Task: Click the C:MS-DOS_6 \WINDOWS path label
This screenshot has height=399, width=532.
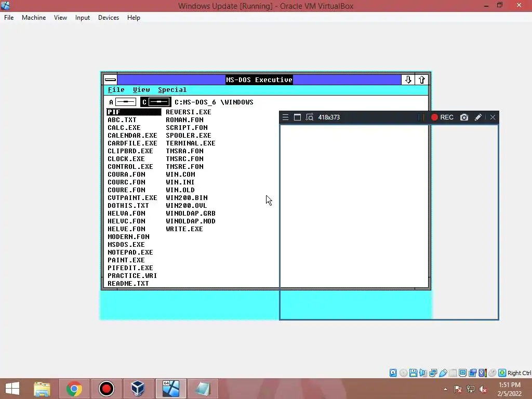Action: tap(214, 102)
